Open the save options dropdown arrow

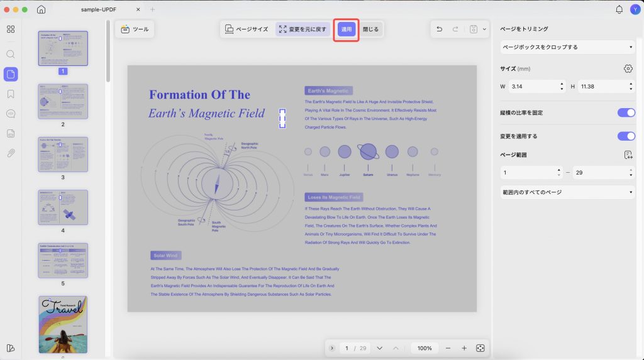484,29
